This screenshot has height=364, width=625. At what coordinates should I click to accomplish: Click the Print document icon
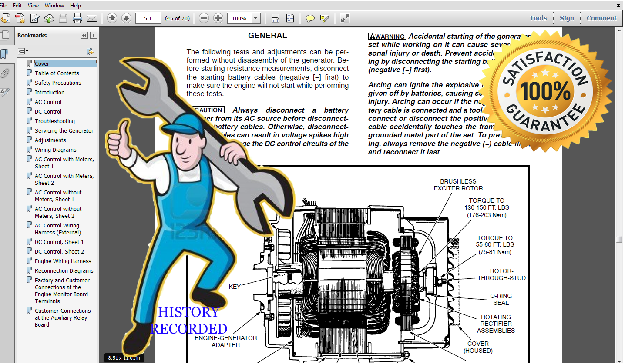[77, 18]
